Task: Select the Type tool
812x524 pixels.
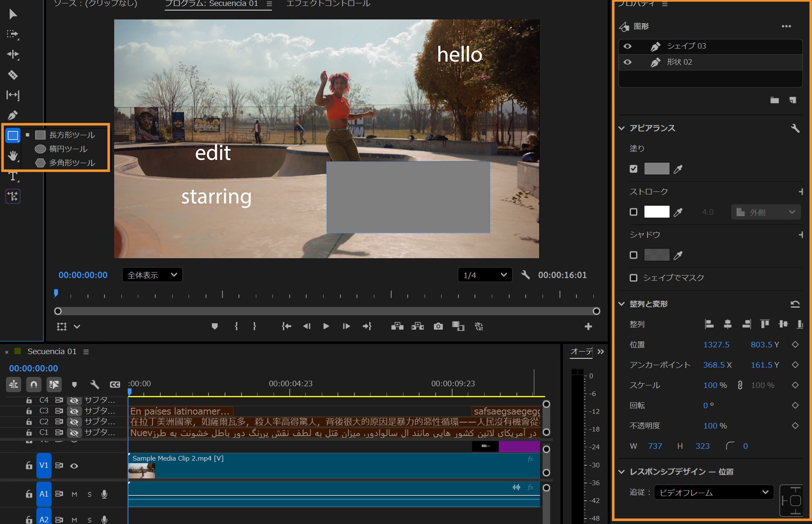Action: click(x=13, y=176)
